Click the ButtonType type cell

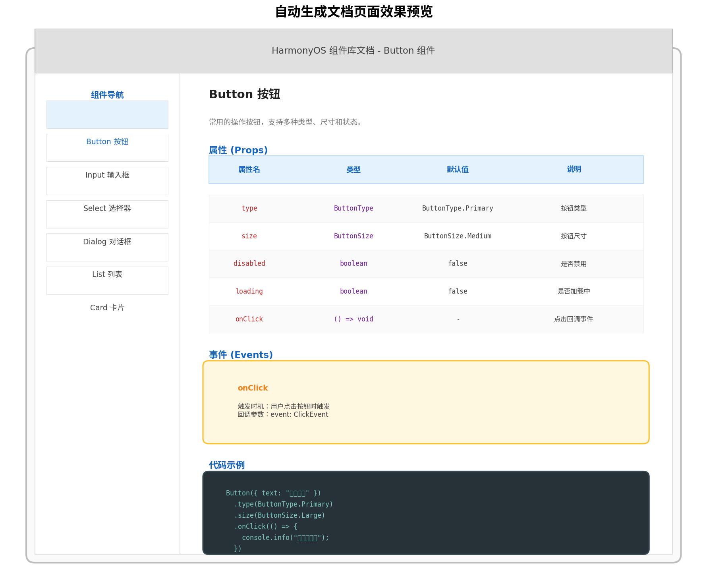[x=353, y=209]
